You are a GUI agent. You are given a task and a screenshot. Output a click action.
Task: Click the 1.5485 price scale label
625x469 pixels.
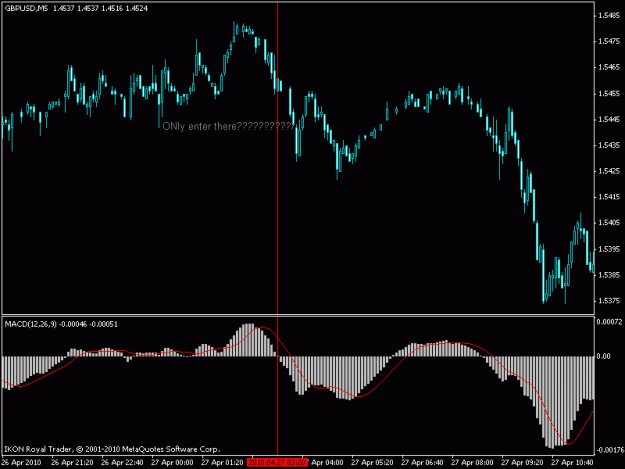tap(609, 15)
